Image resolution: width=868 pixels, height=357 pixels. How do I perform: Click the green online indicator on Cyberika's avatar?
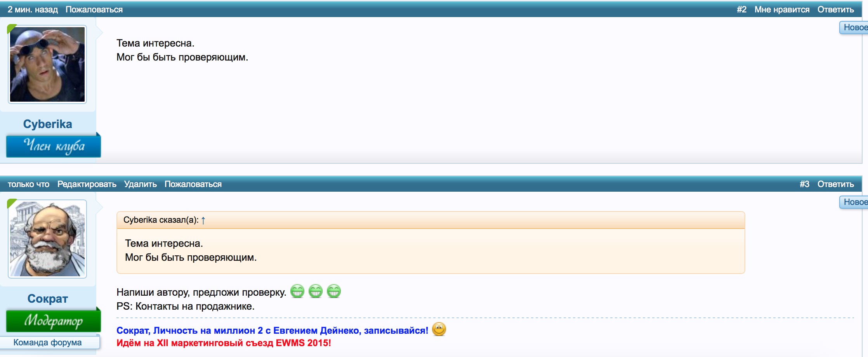[12, 29]
